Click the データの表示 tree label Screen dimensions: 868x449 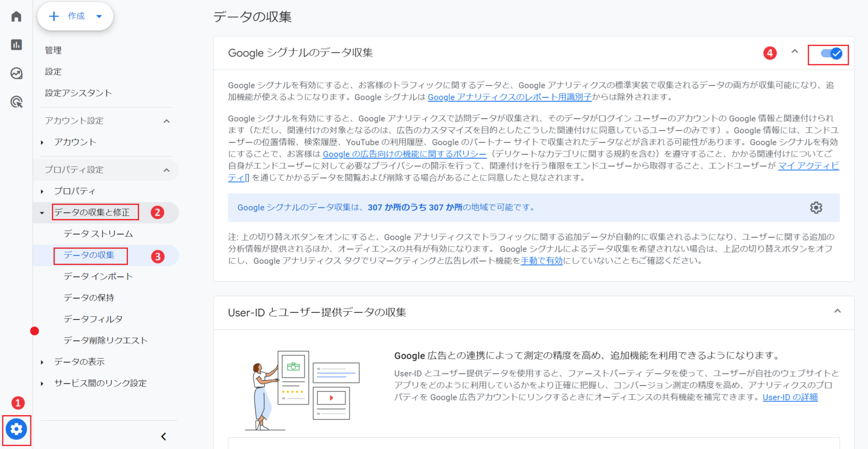tap(79, 362)
